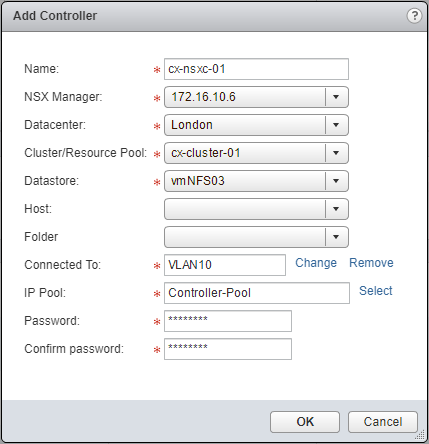Focus the Confirm password input field
429x444 pixels.
click(228, 349)
